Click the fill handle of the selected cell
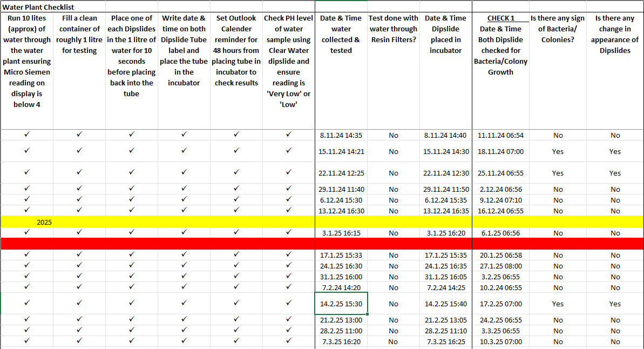The image size is (644, 349). click(x=368, y=313)
